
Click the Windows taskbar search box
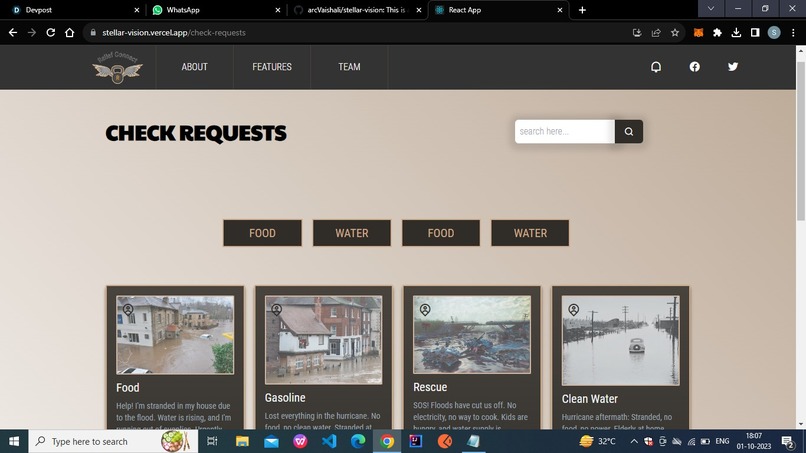[113, 441]
